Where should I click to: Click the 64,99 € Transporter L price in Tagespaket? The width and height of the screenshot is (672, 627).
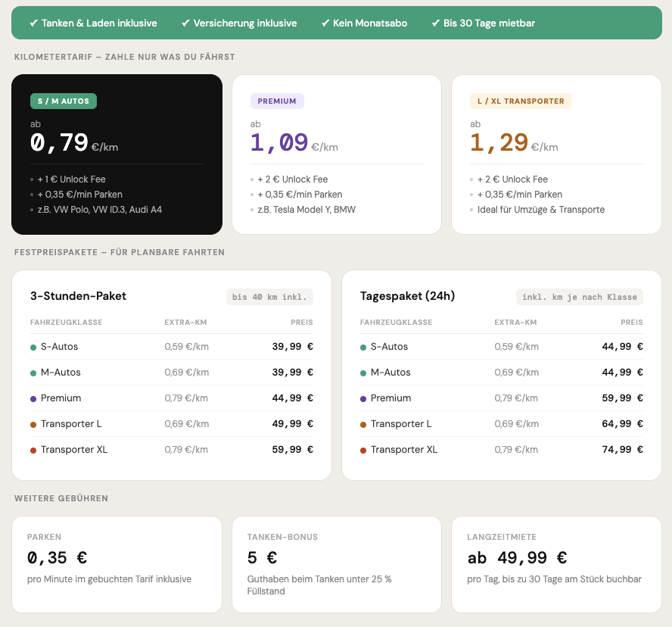[622, 424]
